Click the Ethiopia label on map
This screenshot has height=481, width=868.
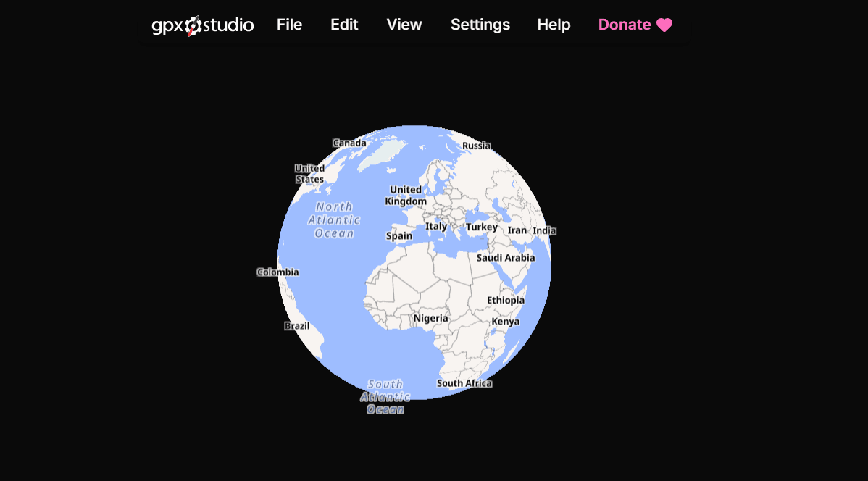[x=506, y=300]
